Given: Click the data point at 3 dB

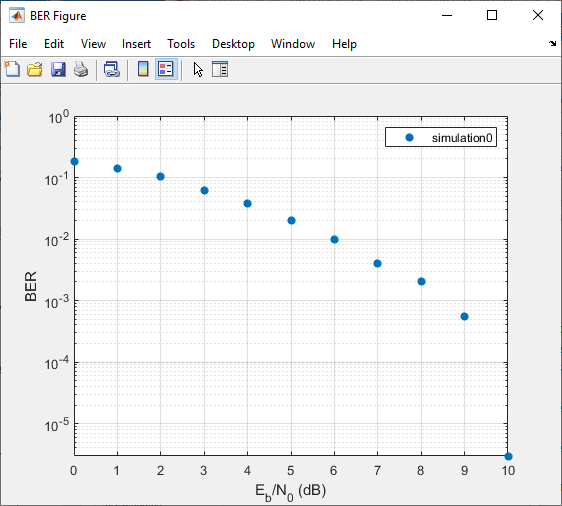Looking at the screenshot, I should click(x=204, y=190).
